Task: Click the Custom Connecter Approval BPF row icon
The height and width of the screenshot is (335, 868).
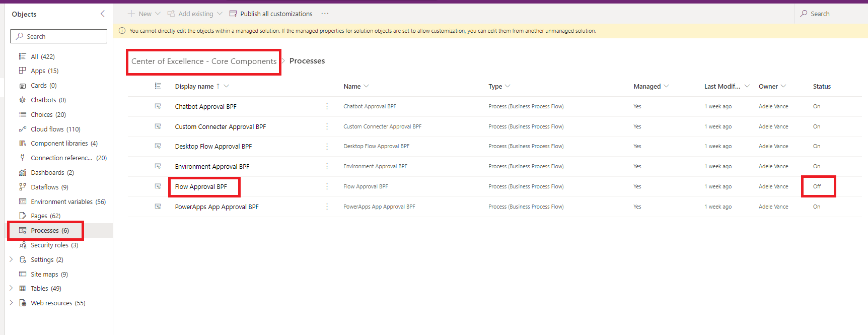Action: click(x=158, y=126)
